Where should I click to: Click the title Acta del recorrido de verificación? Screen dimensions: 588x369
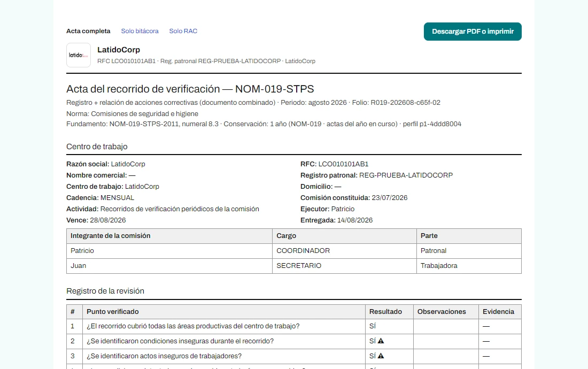click(190, 89)
